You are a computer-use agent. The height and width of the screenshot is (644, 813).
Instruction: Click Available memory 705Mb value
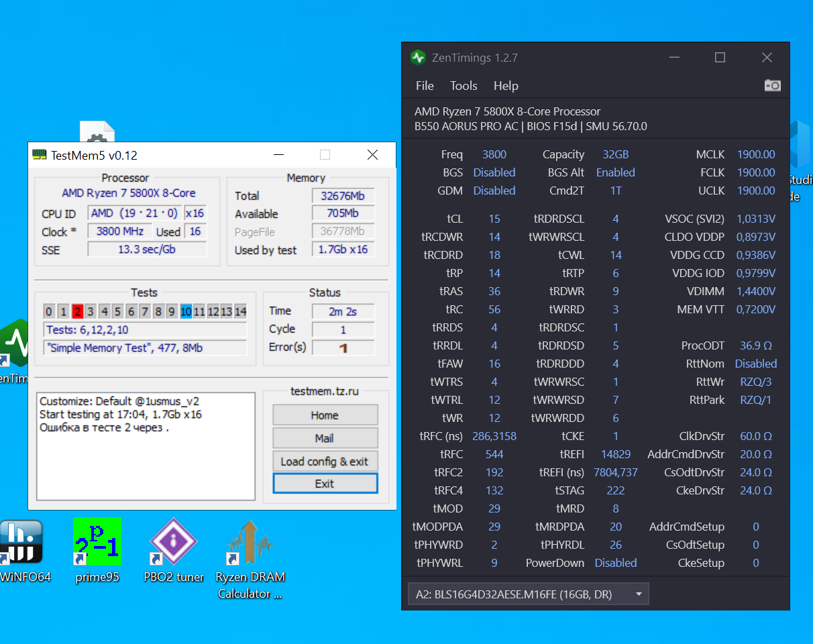[x=343, y=214]
